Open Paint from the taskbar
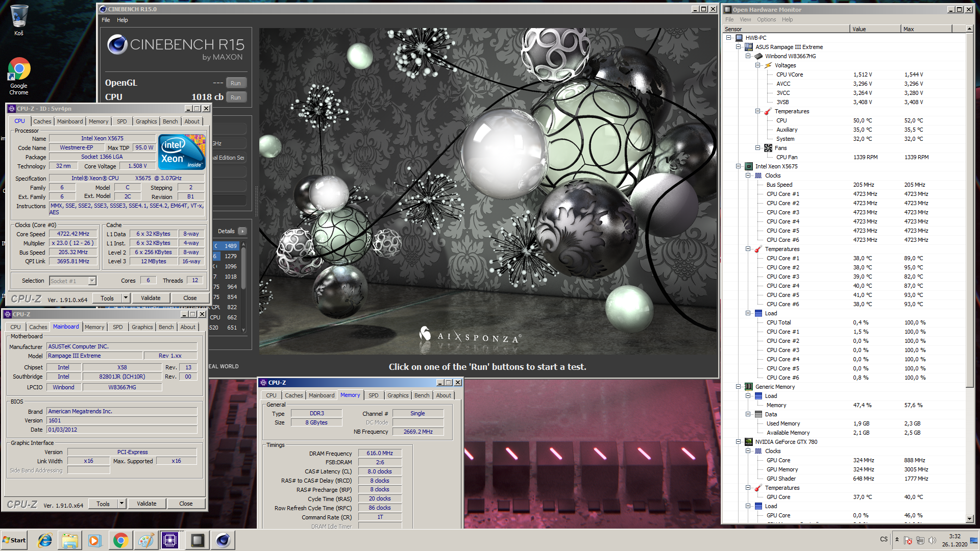This screenshot has width=980, height=551. (x=146, y=540)
